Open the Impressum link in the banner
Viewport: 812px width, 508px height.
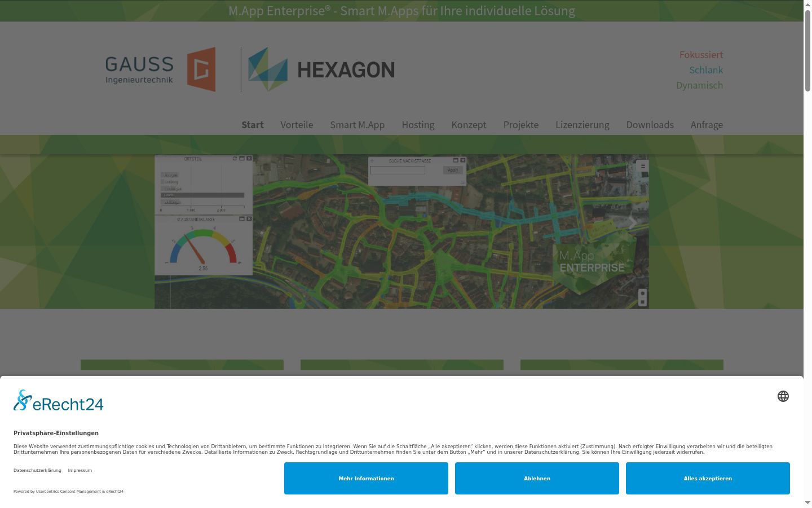click(80, 470)
